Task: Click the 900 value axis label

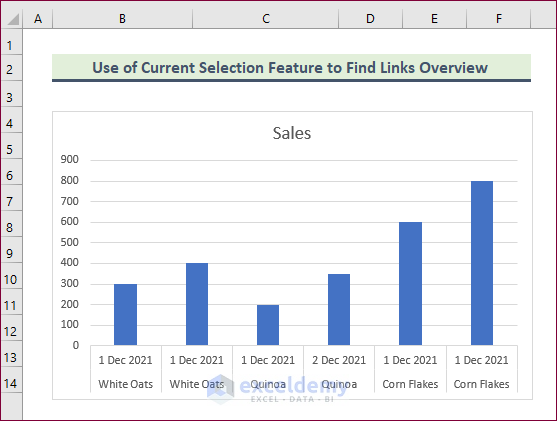Action: tap(70, 160)
